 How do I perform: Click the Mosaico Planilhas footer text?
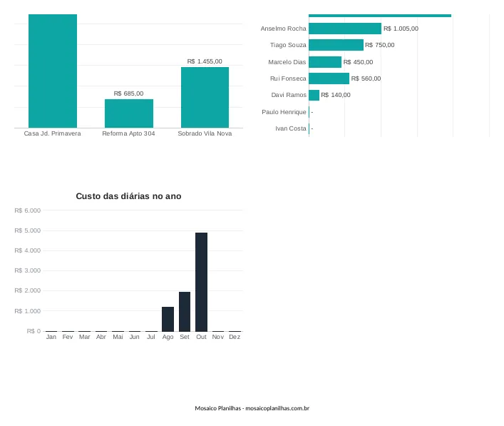click(x=252, y=408)
